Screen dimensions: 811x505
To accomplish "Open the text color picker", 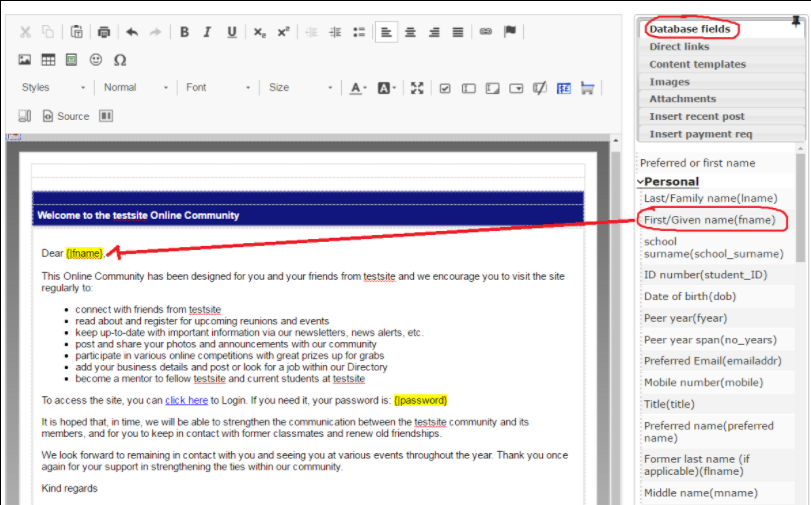I will (x=358, y=88).
